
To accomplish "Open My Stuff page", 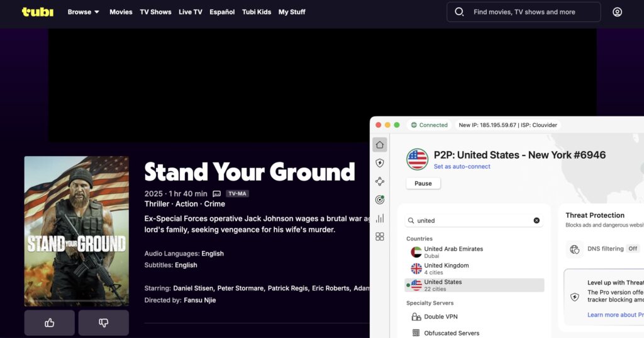I will pyautogui.click(x=292, y=12).
